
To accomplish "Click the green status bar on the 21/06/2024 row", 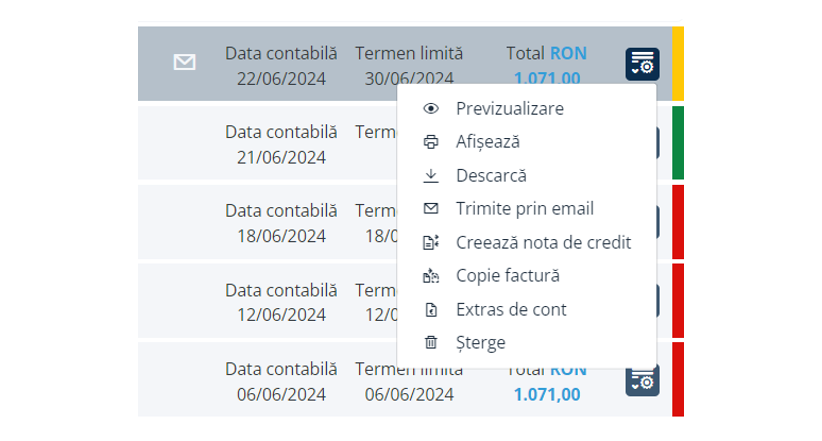I will pyautogui.click(x=677, y=143).
